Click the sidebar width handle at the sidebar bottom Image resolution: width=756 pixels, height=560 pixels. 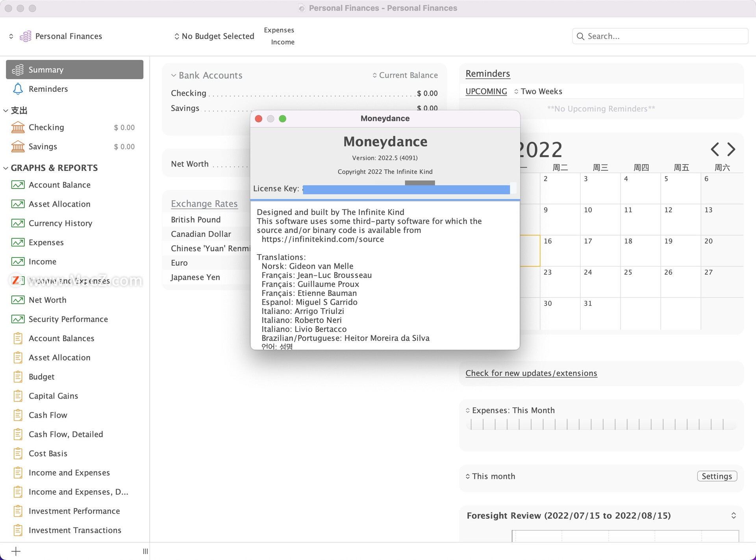[145, 551]
